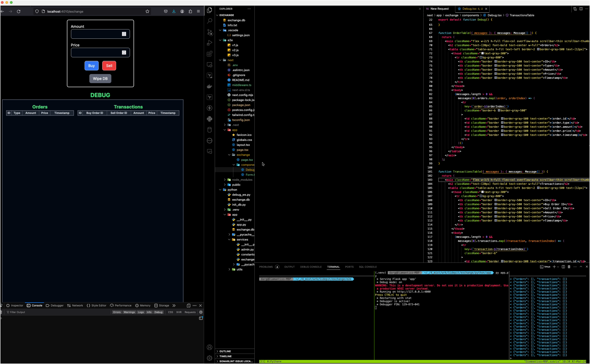Collapse the services folder
Image resolution: width=590 pixels, height=364 pixels.
click(x=242, y=240)
